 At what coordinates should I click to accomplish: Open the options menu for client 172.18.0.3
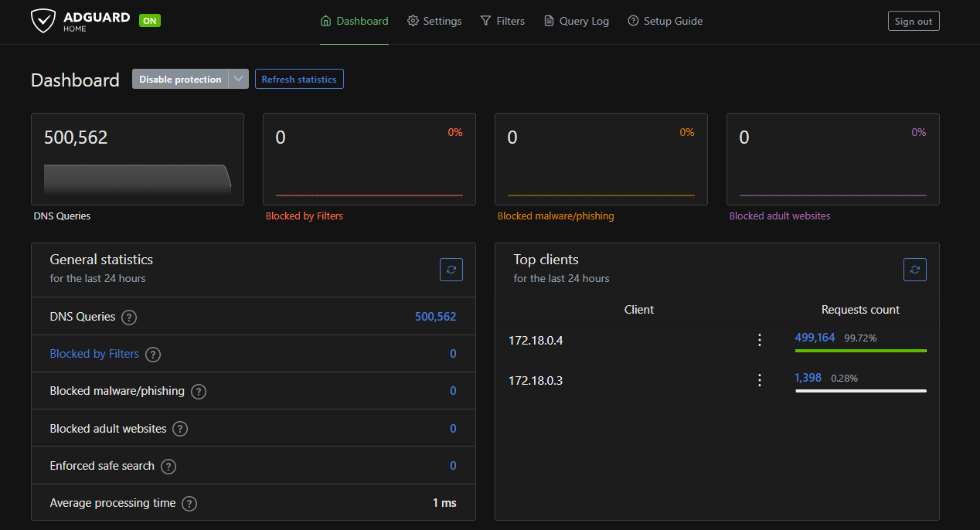point(760,380)
